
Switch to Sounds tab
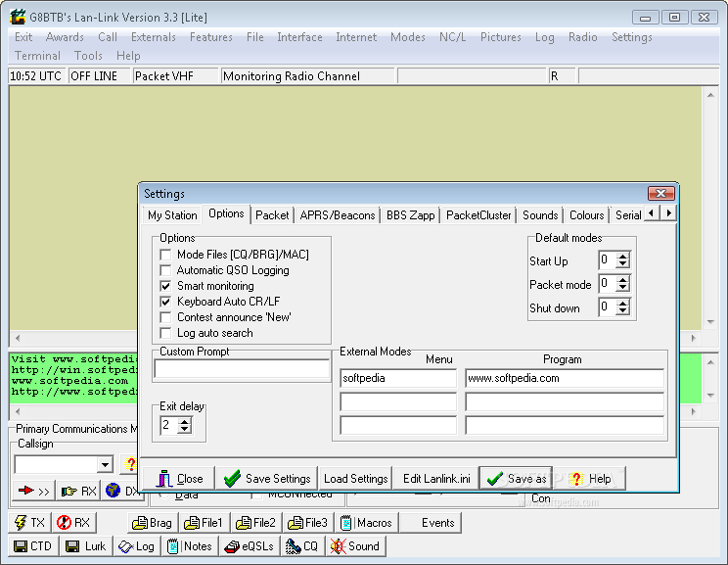coord(540,215)
